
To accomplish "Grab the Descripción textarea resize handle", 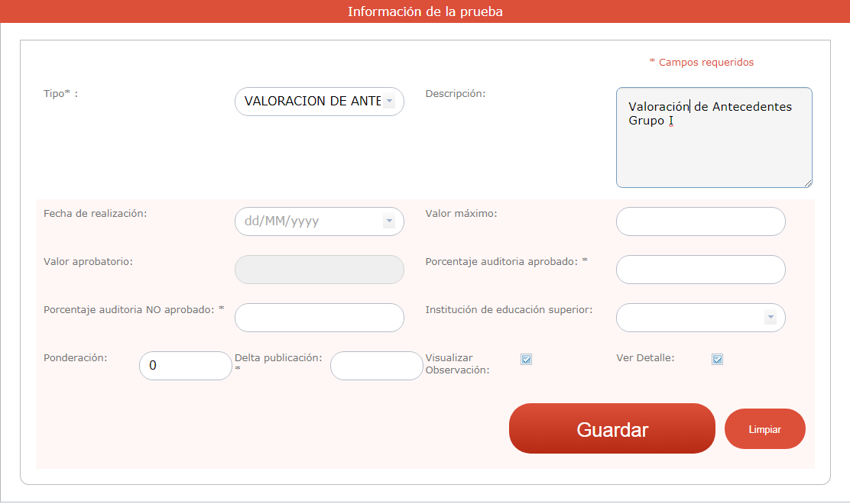I will pyautogui.click(x=807, y=183).
